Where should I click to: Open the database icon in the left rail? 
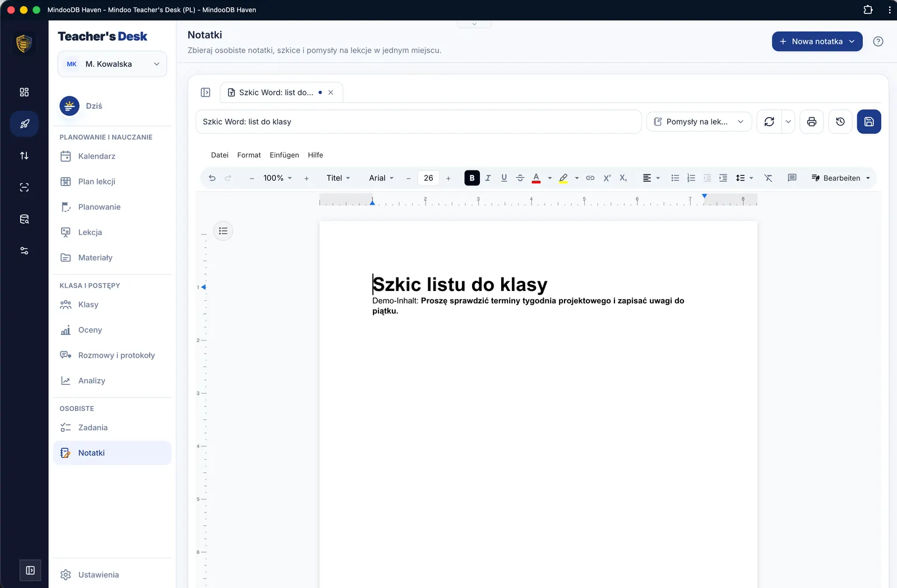24,219
